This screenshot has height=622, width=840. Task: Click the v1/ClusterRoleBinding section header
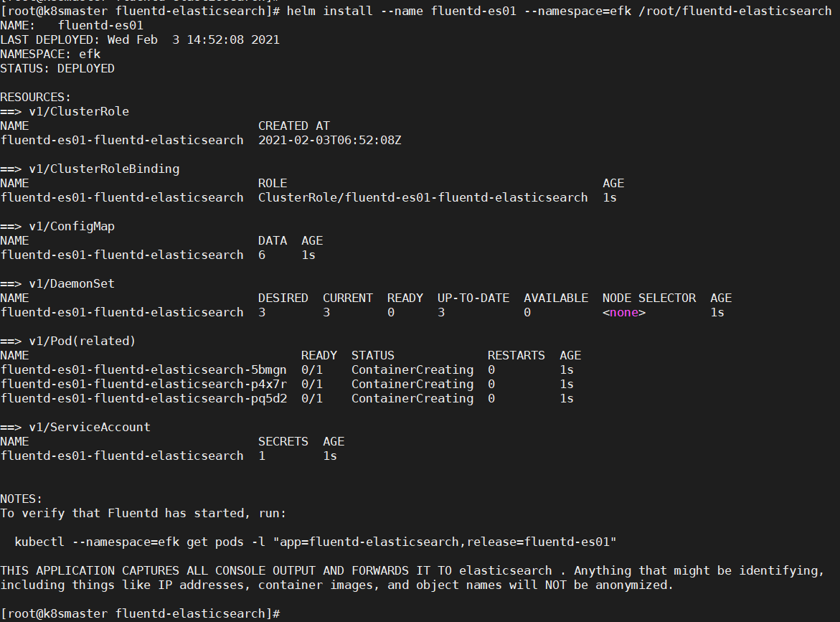pos(90,169)
